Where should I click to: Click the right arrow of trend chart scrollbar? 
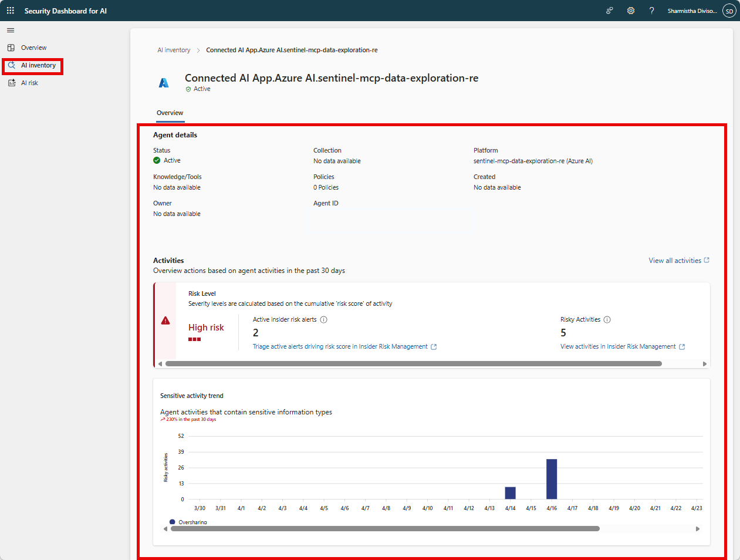[x=698, y=529]
